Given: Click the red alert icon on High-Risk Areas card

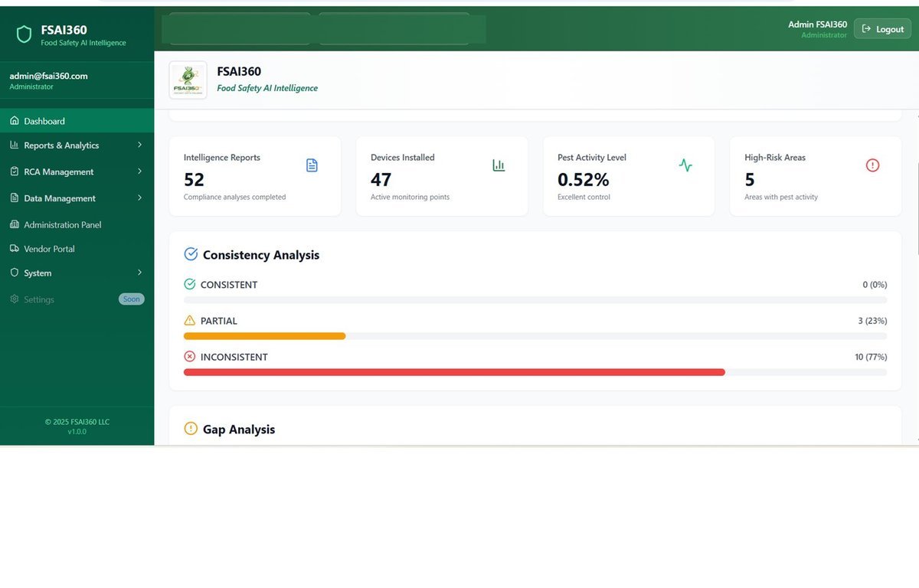Looking at the screenshot, I should click(872, 165).
